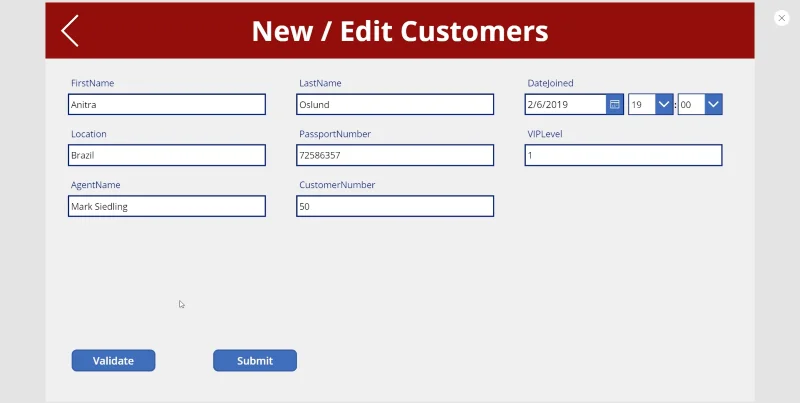Go back using the white arrow icon
800x403 pixels.
70,31
